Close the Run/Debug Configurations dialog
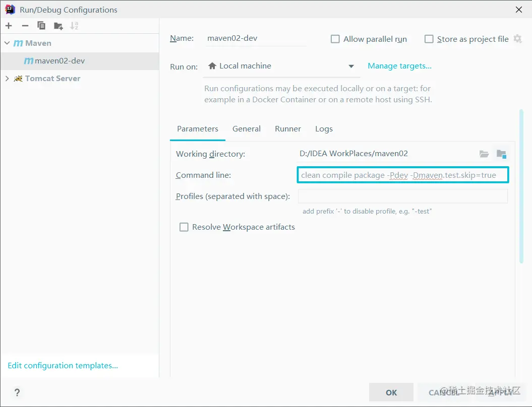 (x=519, y=10)
